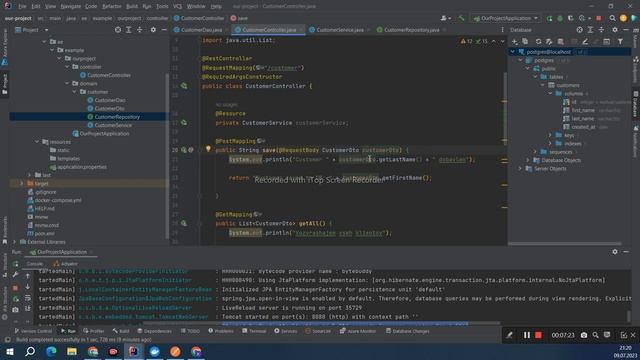Screen dimensions: 640x360
Task: Expand Server Objects node
Action: [x=520, y=169]
